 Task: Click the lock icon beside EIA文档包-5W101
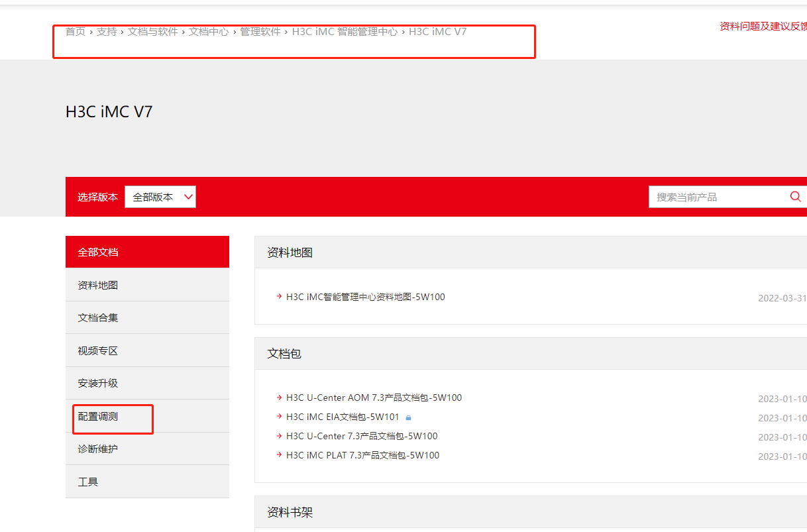pyautogui.click(x=408, y=417)
